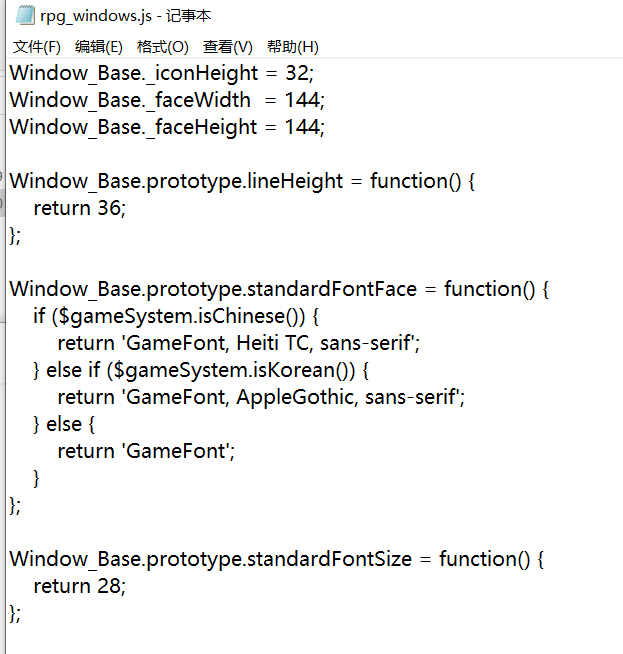Open the 查看(V) menu

[228, 47]
